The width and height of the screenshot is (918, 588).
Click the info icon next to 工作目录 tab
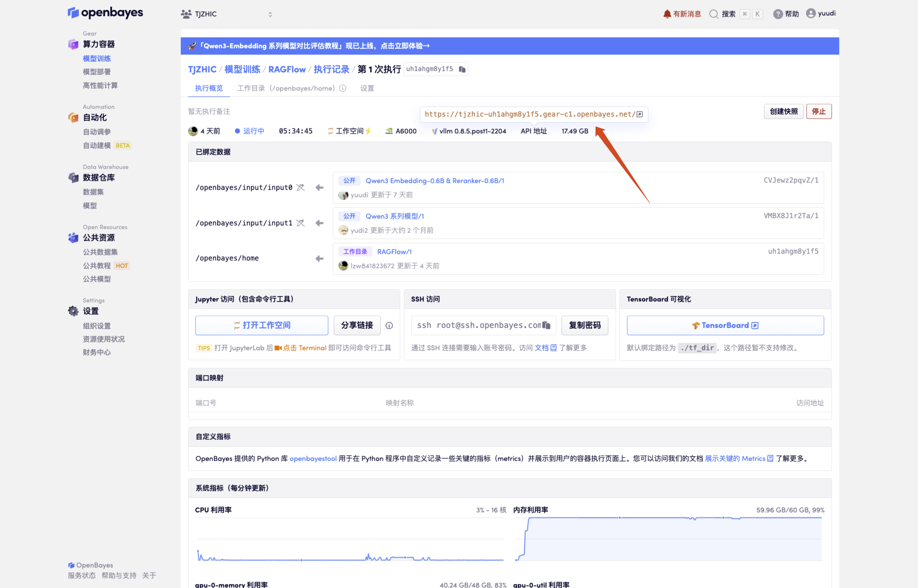coord(343,88)
